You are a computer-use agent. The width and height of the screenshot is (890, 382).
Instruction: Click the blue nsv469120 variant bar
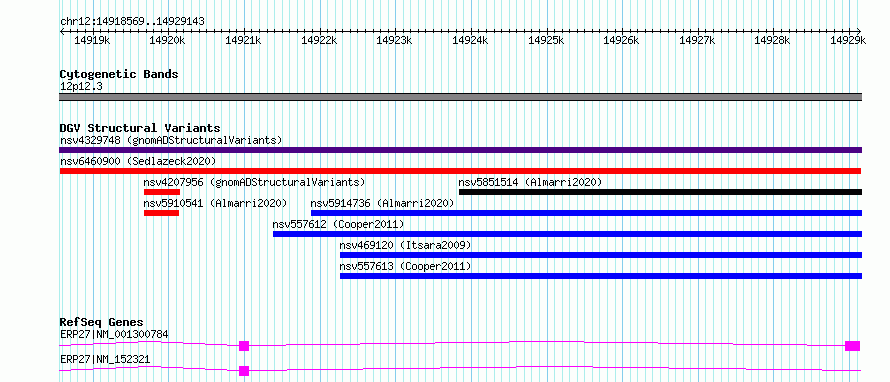(x=601, y=255)
